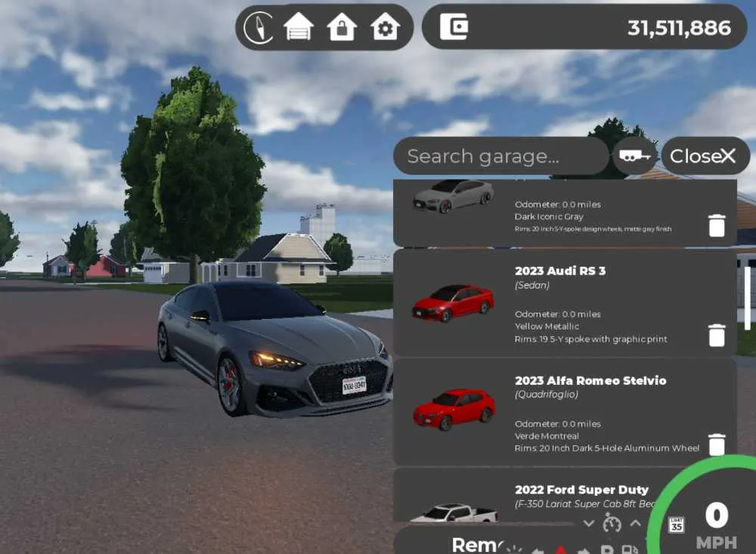The image size is (756, 554).
Task: Toggle the speed limit 35 sign
Action: pyautogui.click(x=677, y=525)
